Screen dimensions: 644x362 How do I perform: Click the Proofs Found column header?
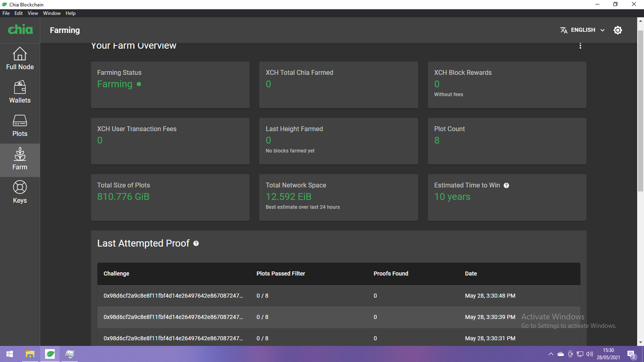pyautogui.click(x=391, y=274)
